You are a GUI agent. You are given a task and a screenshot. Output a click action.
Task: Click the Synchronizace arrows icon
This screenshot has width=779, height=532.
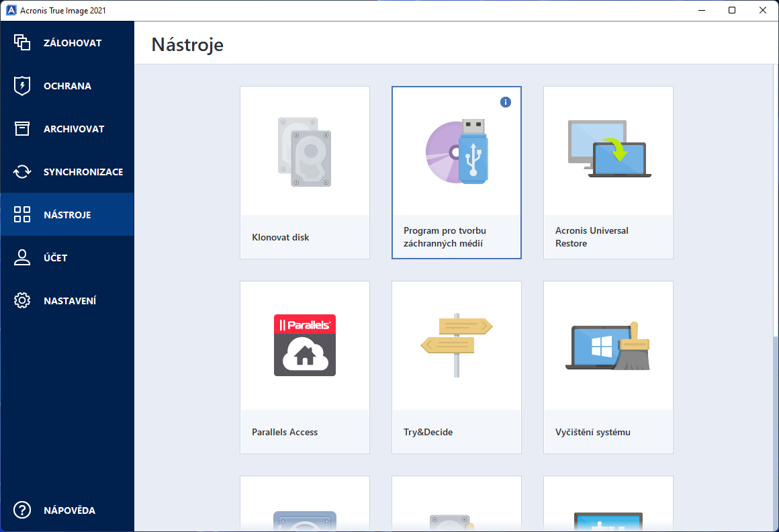[22, 172]
